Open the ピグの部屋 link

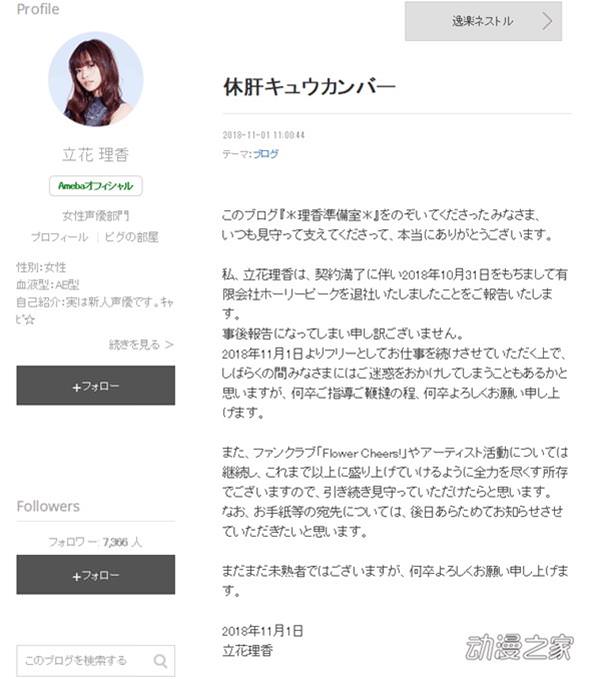(132, 237)
